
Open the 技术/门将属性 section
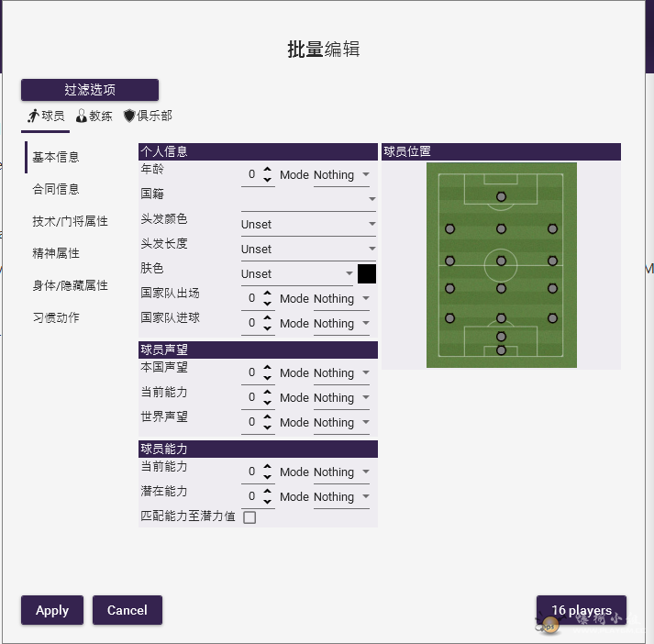click(x=70, y=221)
